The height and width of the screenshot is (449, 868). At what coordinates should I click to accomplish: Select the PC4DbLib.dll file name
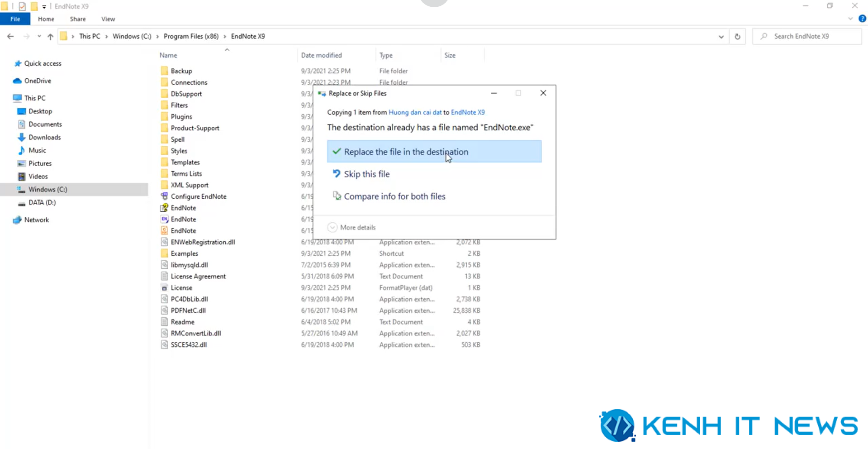pyautogui.click(x=190, y=299)
